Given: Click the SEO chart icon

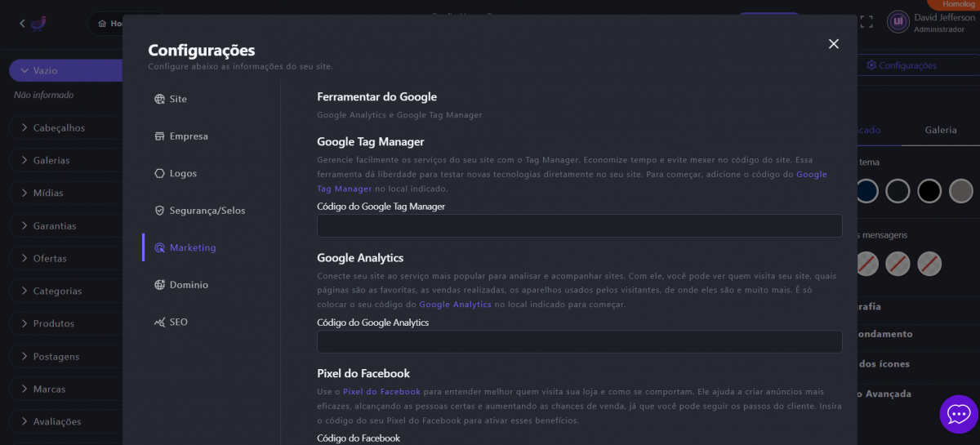Looking at the screenshot, I should [x=159, y=323].
